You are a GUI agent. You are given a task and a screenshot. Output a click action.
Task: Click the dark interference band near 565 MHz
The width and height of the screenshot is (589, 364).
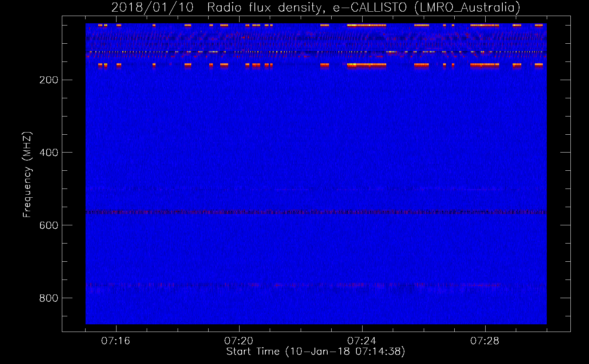(316, 212)
